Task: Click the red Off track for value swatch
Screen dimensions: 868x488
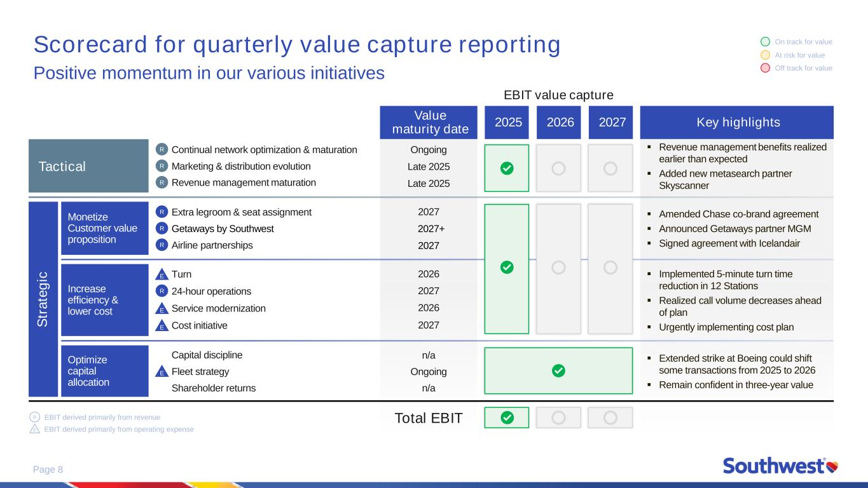Action: pyautogui.click(x=765, y=68)
